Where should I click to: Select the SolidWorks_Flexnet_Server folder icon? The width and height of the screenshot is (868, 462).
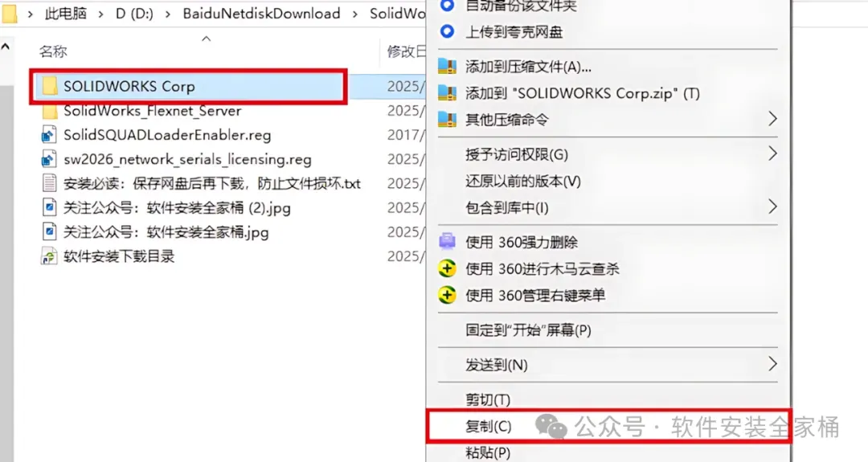click(50, 111)
